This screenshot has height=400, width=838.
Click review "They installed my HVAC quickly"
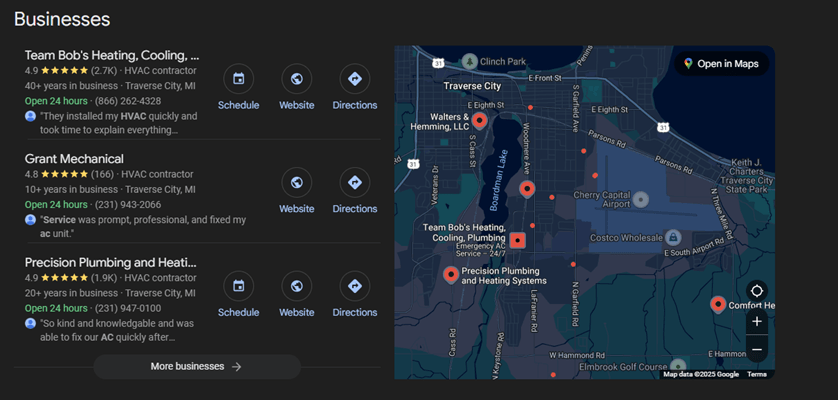click(118, 123)
